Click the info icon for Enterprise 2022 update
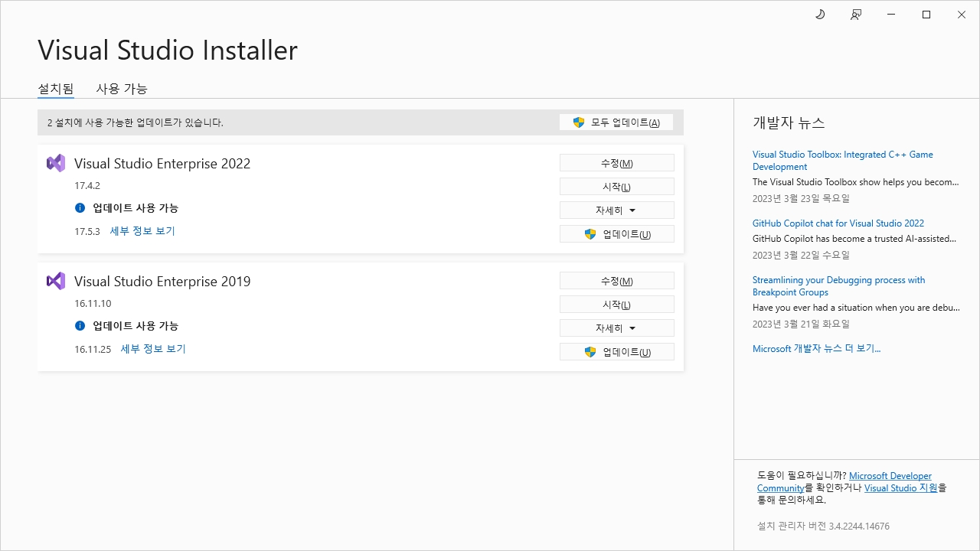The image size is (980, 551). (80, 208)
